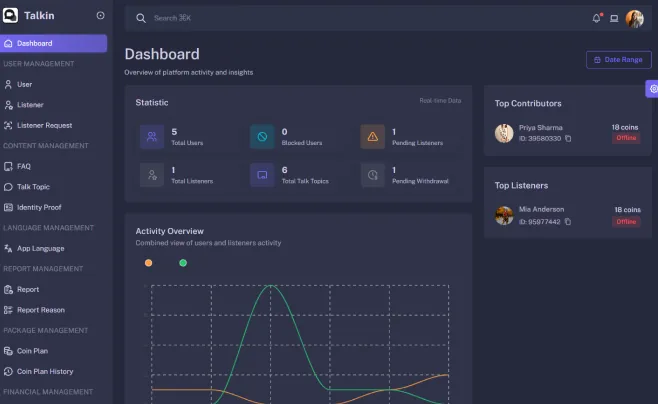Click the Offline badge for Priya Sharma
Viewport: 658px width, 404px height.
[x=626, y=138]
